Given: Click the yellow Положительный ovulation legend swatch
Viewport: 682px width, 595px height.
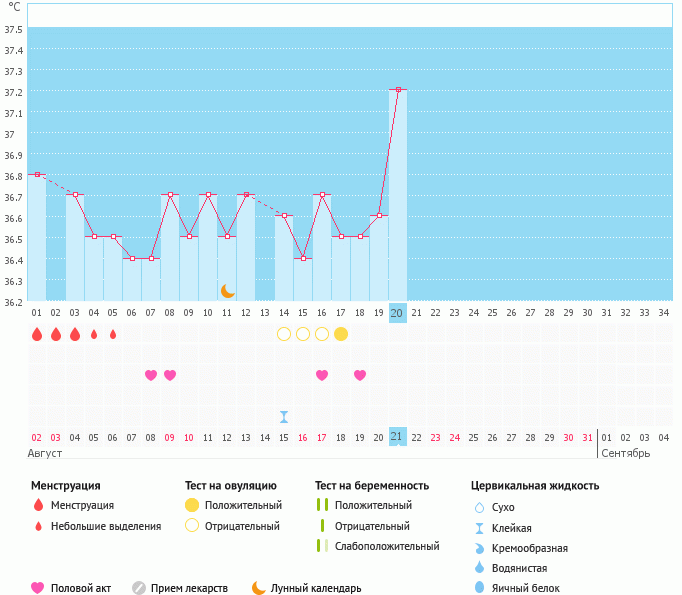Looking at the screenshot, I should click(x=192, y=505).
